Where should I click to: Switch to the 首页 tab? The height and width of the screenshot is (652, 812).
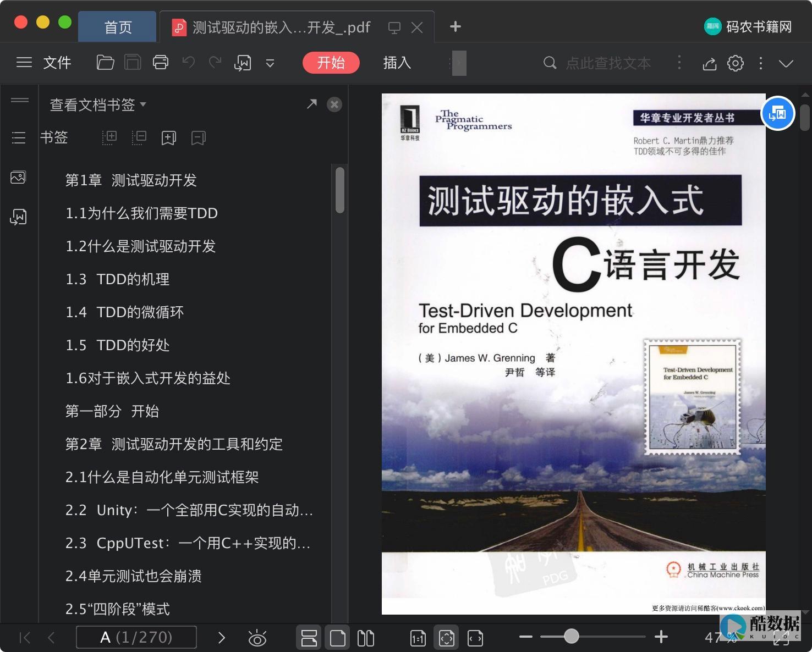click(x=118, y=27)
